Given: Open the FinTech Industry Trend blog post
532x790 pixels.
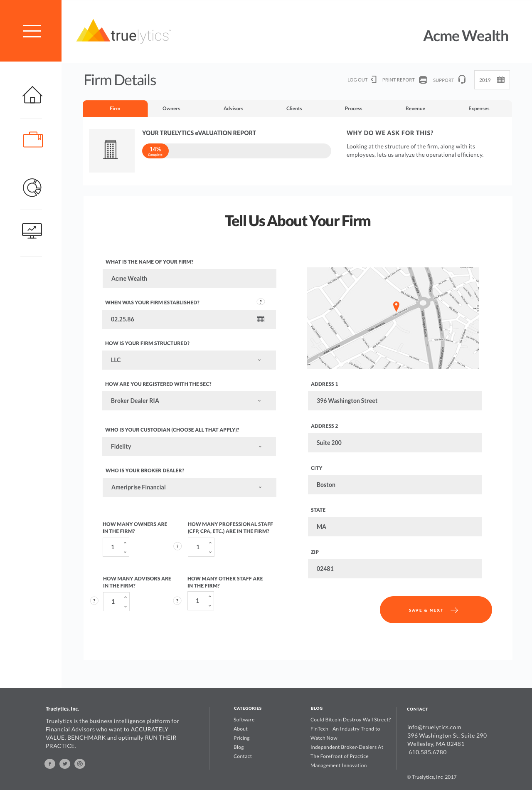Looking at the screenshot, I should tap(345, 733).
